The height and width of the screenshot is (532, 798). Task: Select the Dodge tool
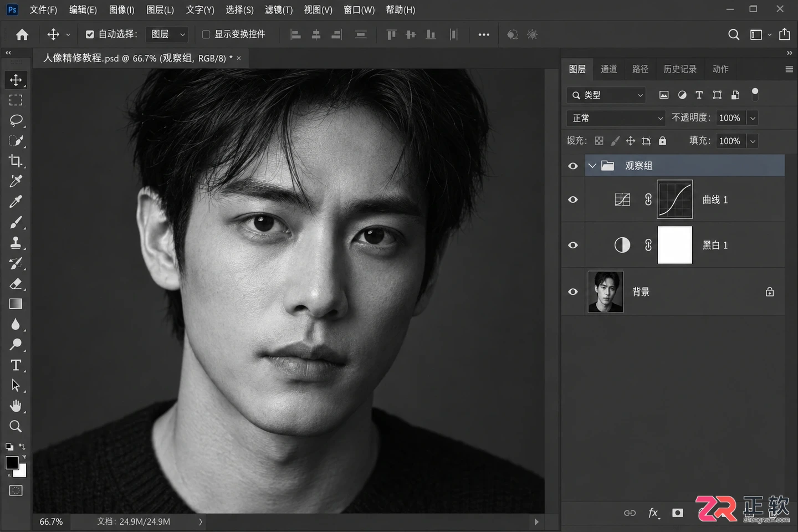point(16,345)
